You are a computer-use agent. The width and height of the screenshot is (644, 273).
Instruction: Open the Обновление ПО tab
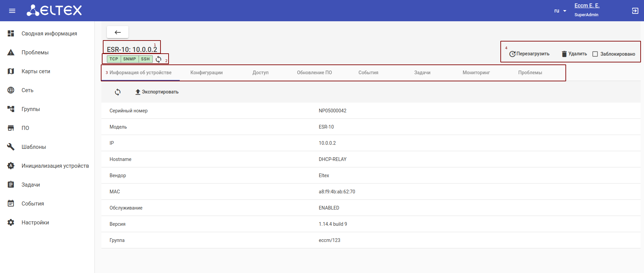[315, 73]
